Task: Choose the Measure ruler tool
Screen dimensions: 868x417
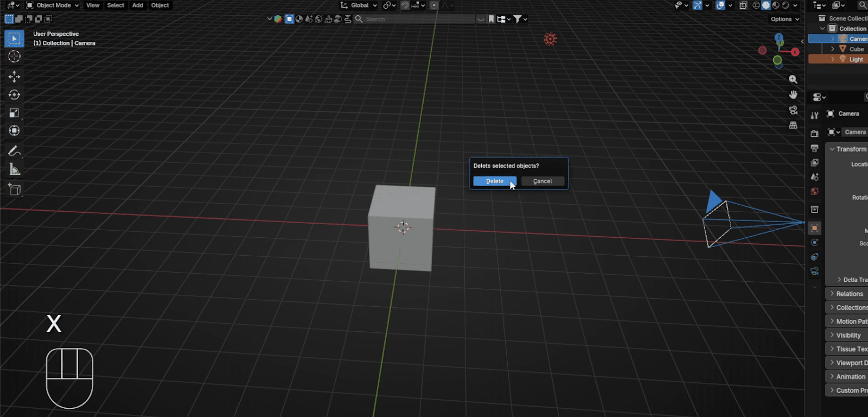Action: [x=14, y=170]
